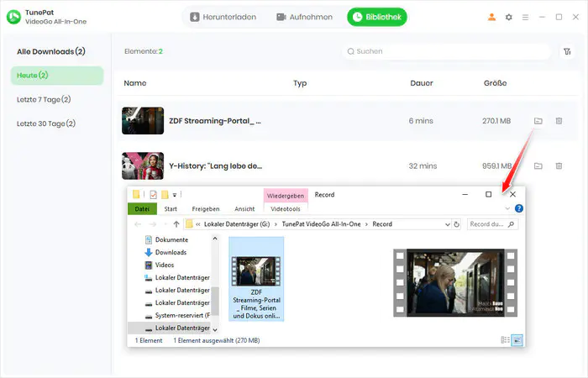Click the Y-History library thumbnail

click(143, 165)
